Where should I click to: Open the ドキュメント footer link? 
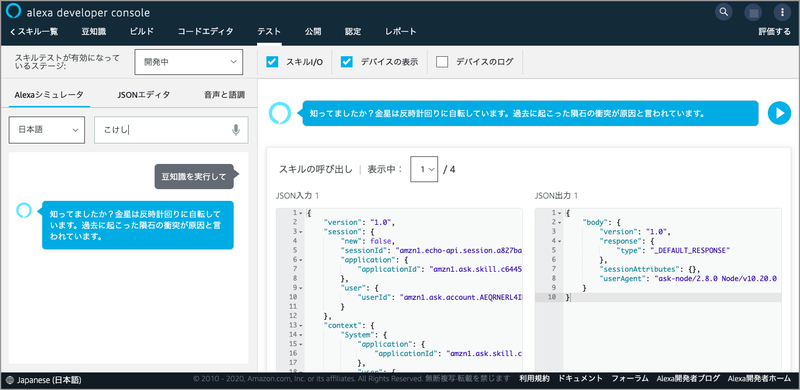point(581,379)
